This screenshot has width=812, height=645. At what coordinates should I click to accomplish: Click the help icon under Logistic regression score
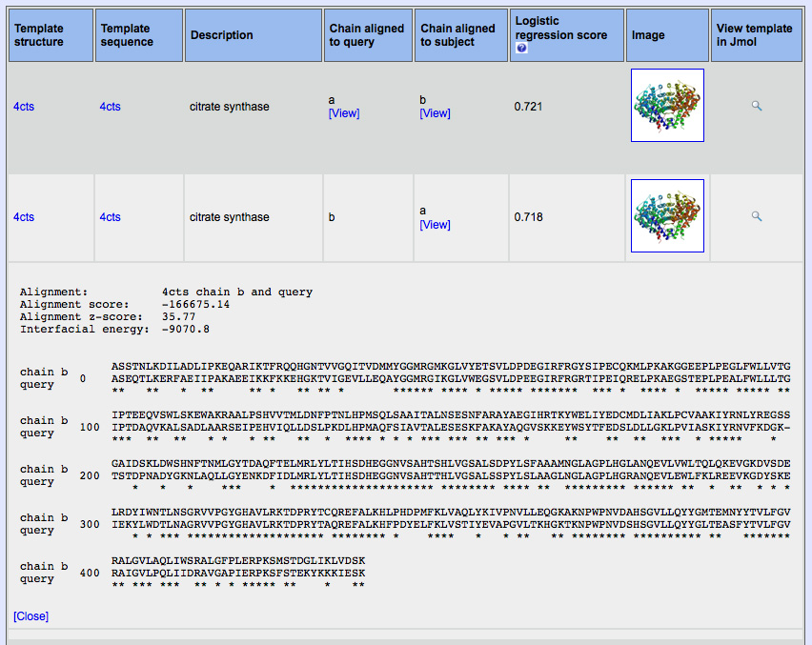point(521,49)
